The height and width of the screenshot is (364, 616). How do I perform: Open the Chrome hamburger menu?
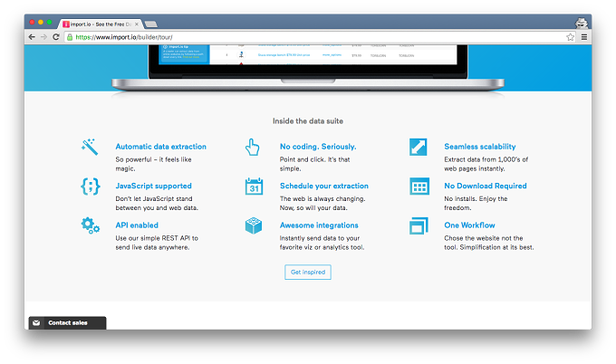click(584, 37)
